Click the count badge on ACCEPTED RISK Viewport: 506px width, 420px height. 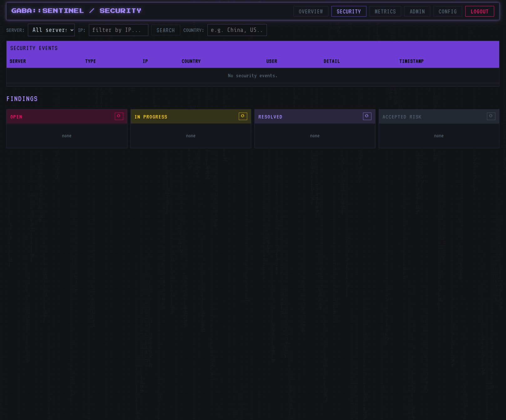coord(491,116)
